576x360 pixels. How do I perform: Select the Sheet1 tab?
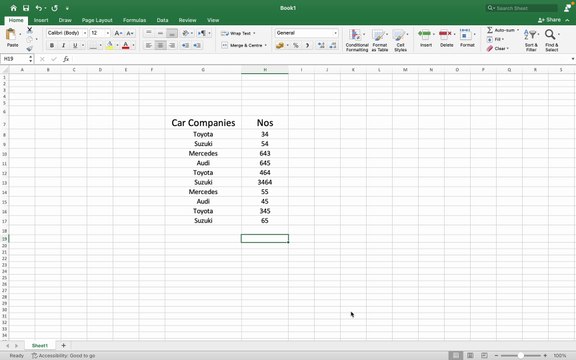tap(40, 345)
